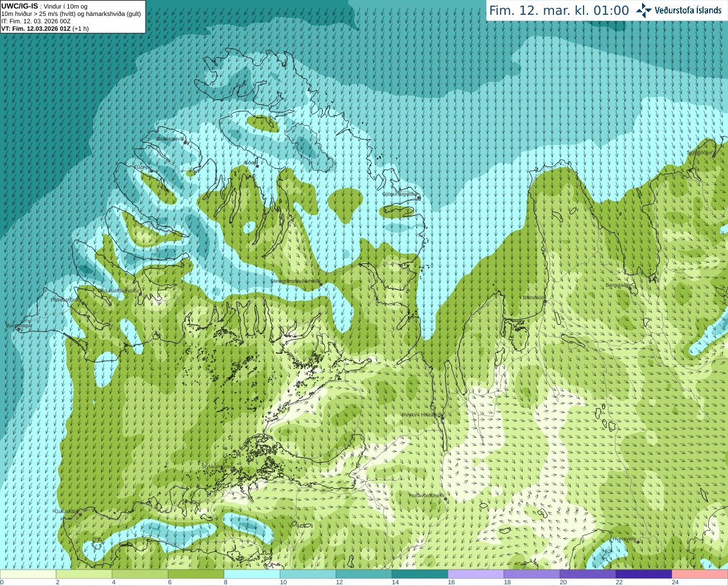Screen dimensions: 728x586
Task: Click the 18–20 m/s purple swatch
Action: coord(532,574)
